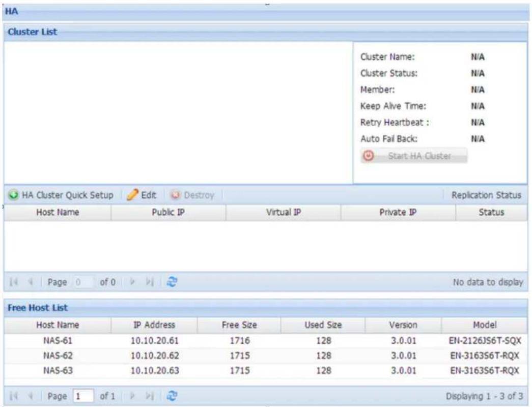Go to next page in cluster paging bar
This screenshot has width=532, height=407.
132,282
